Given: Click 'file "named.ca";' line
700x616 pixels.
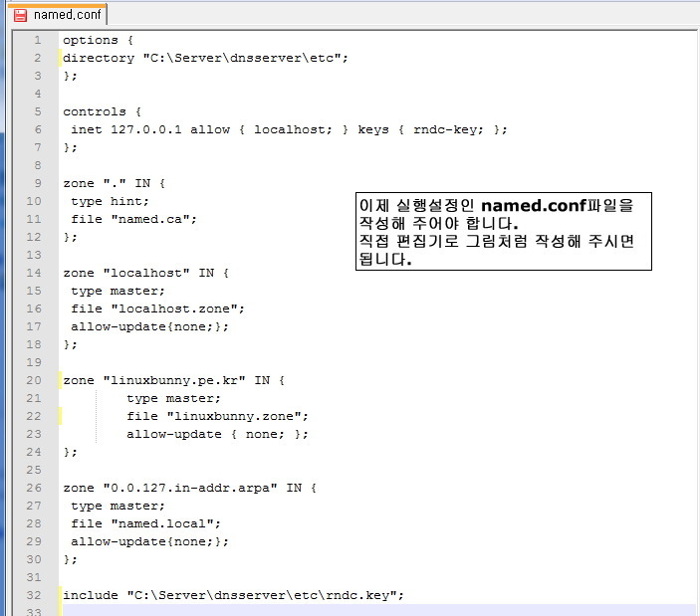Looking at the screenshot, I should [x=134, y=220].
